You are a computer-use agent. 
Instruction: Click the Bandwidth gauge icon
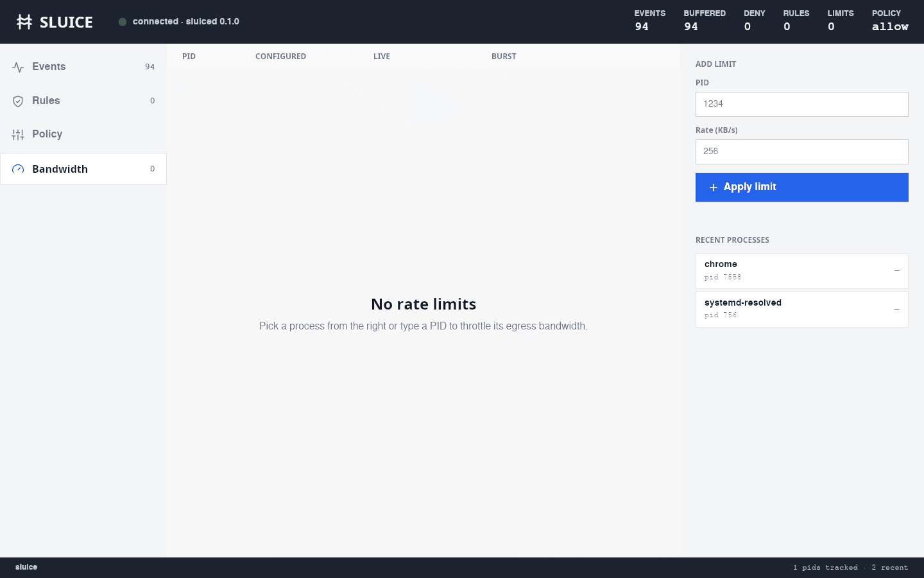coord(18,169)
